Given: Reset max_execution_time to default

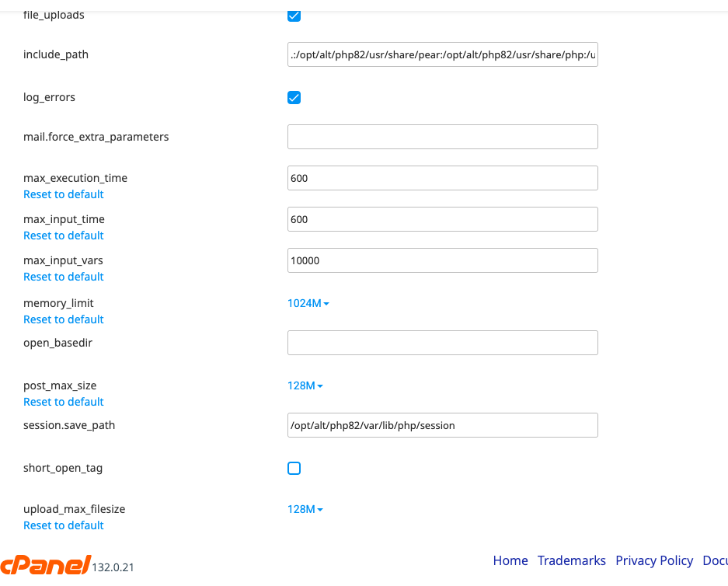Looking at the screenshot, I should pos(64,194).
